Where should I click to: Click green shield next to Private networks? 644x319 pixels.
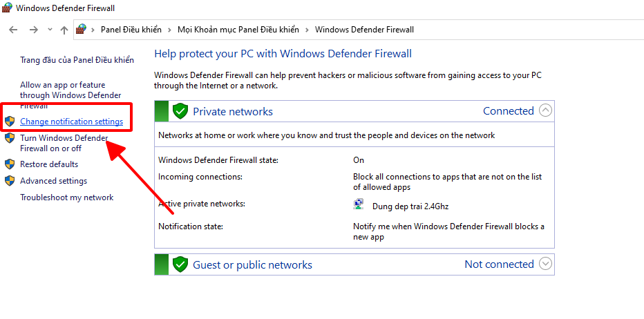[180, 111]
